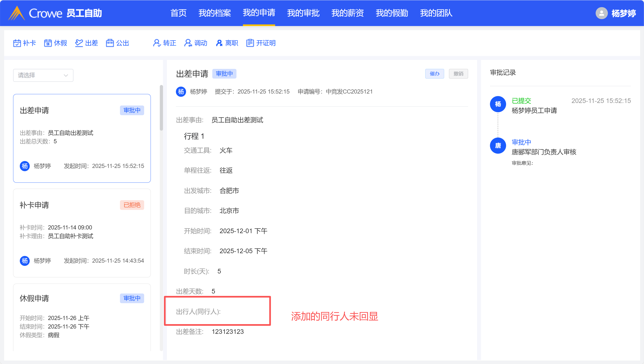The width and height of the screenshot is (644, 364).
Task: Open the 我的薪资 tab
Action: click(x=347, y=13)
